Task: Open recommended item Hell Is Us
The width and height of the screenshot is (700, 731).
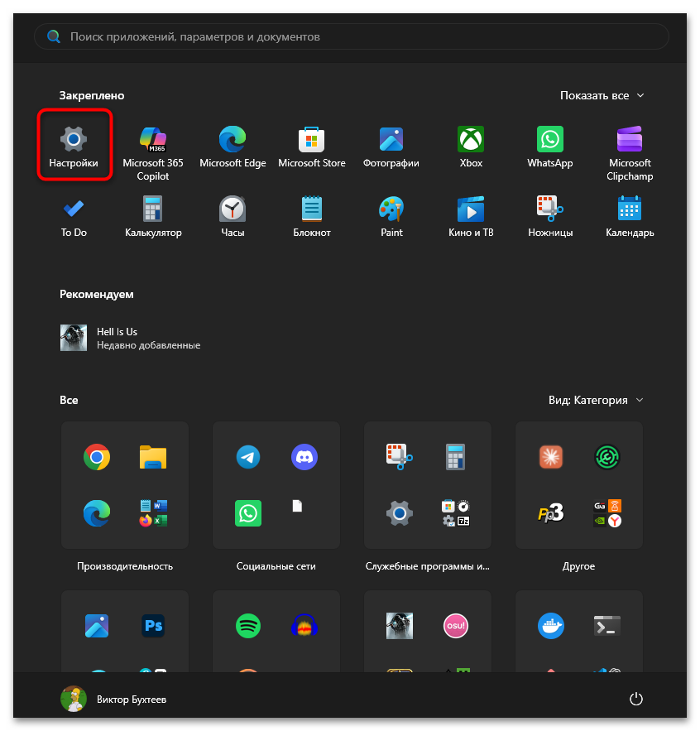Action: point(131,338)
